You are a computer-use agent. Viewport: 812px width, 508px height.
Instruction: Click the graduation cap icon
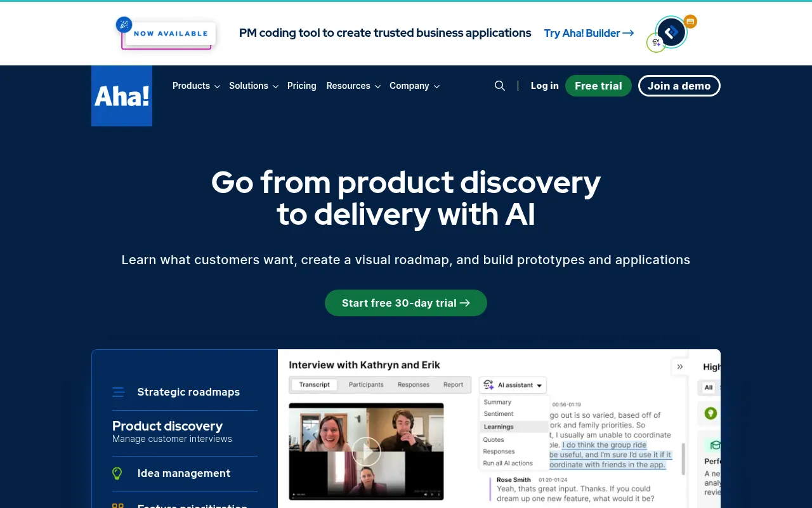pos(716,445)
